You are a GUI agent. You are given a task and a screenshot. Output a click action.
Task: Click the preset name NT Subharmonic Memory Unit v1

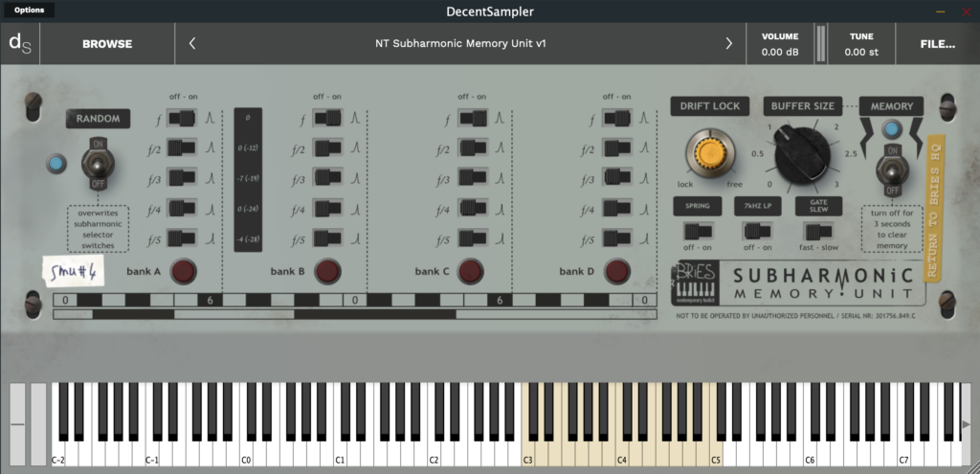click(460, 43)
